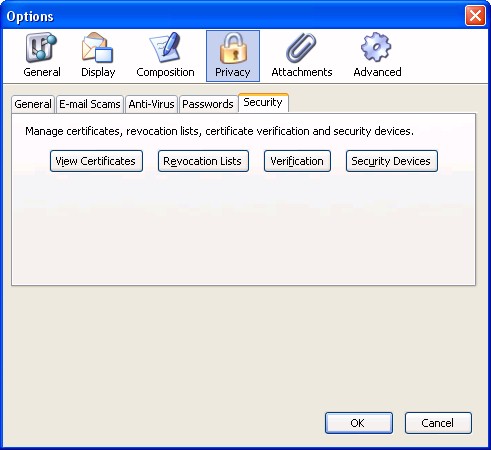Screen dimensions: 491x450
Task: Open the General options category icon
Action: (42, 48)
